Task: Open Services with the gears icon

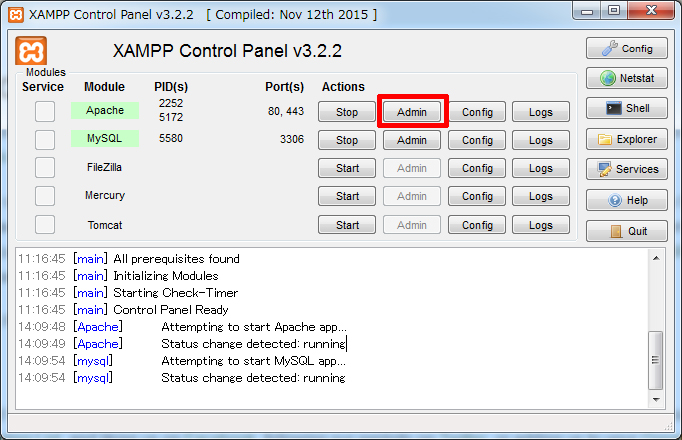Action: pos(626,169)
